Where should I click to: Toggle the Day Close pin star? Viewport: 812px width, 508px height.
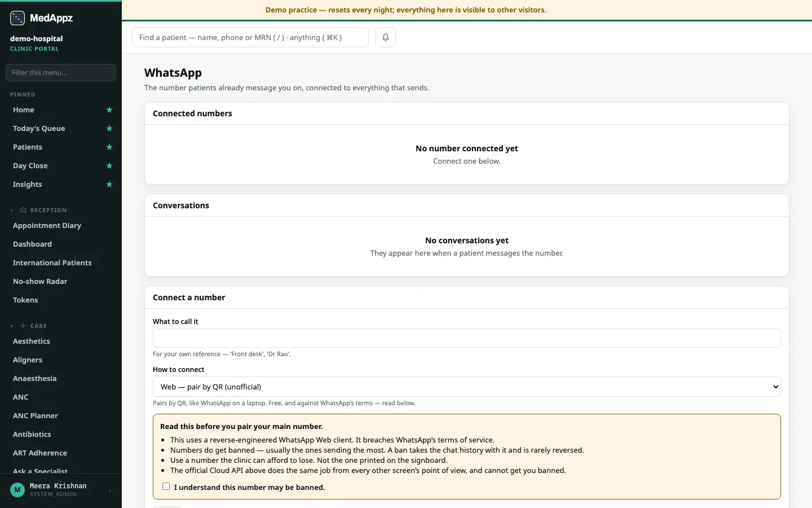[x=109, y=166]
